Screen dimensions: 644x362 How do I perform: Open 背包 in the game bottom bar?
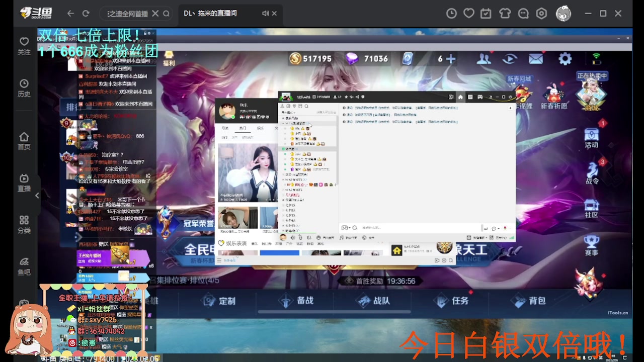tap(528, 301)
